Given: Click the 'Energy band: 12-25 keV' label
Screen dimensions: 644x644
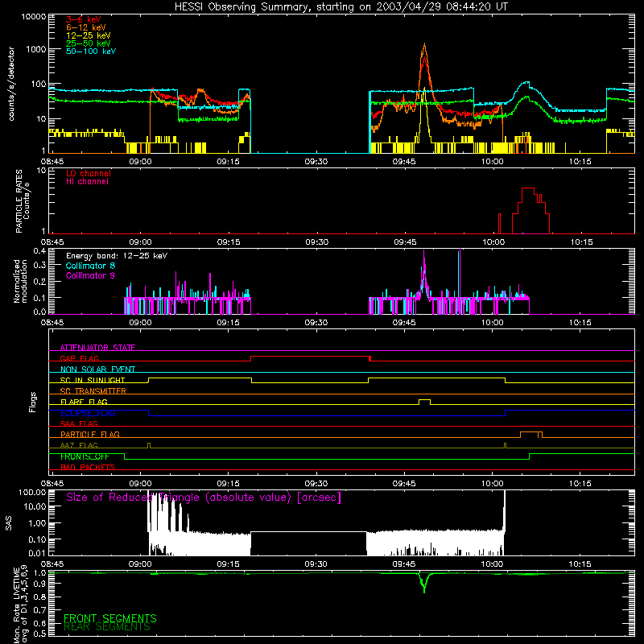Looking at the screenshot, I should [x=117, y=256].
